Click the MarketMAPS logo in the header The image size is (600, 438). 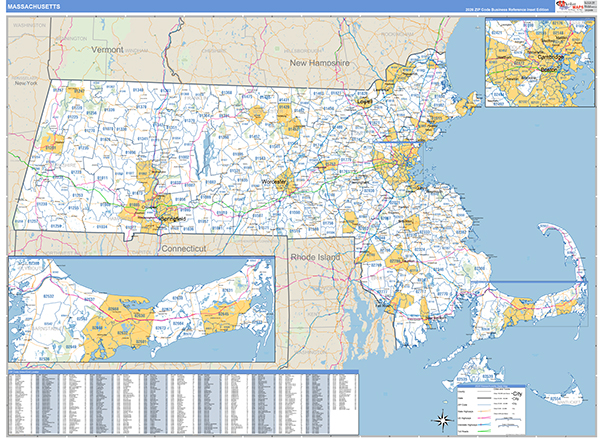569,5
